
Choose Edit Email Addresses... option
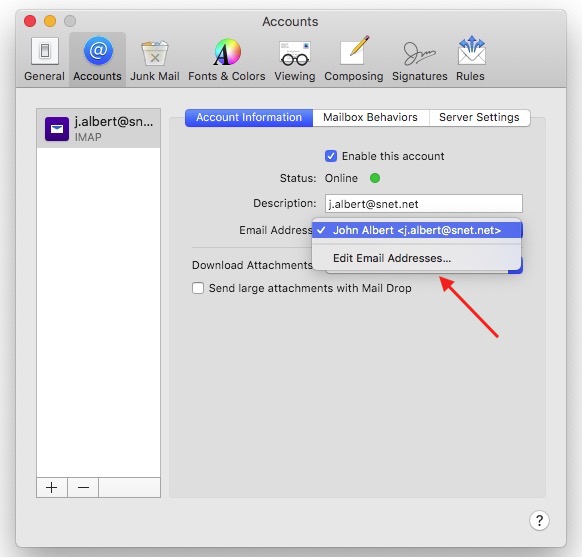point(417,258)
